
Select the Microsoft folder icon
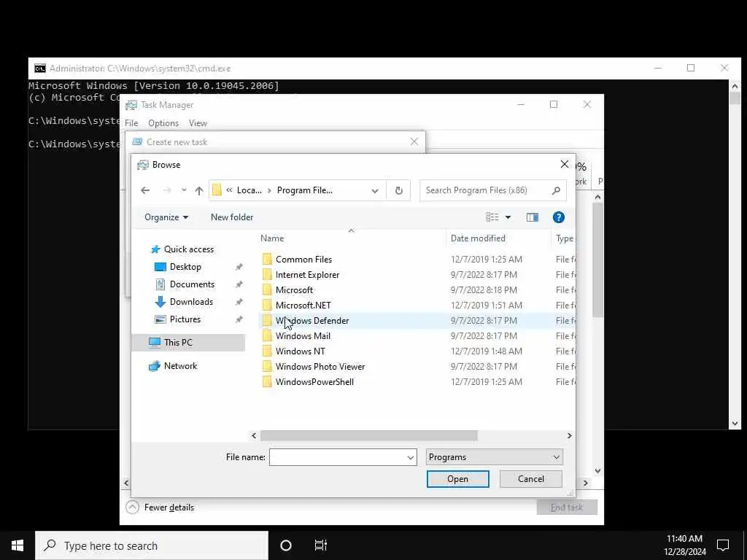[267, 290]
